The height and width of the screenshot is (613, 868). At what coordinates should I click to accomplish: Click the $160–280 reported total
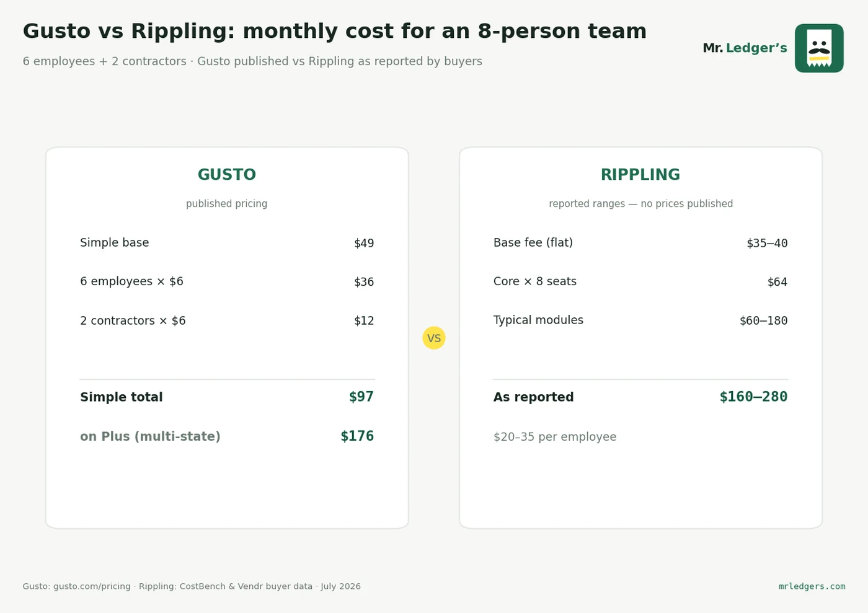(753, 397)
